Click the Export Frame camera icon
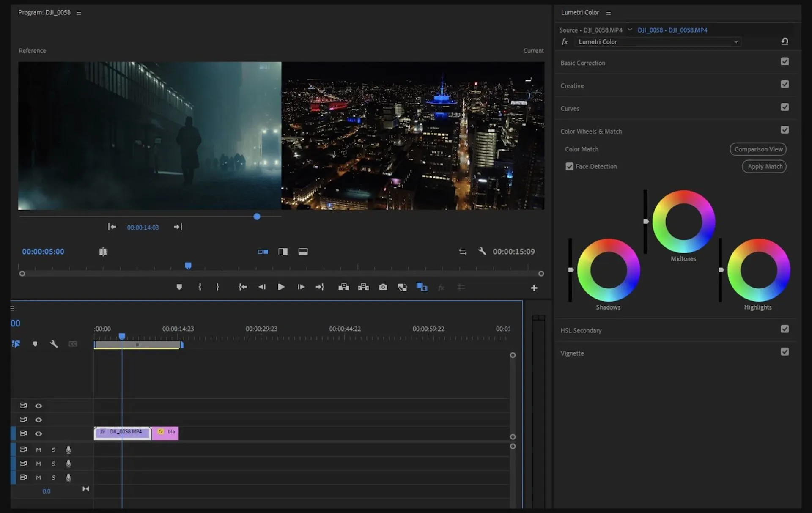The width and height of the screenshot is (812, 513). coord(383,287)
